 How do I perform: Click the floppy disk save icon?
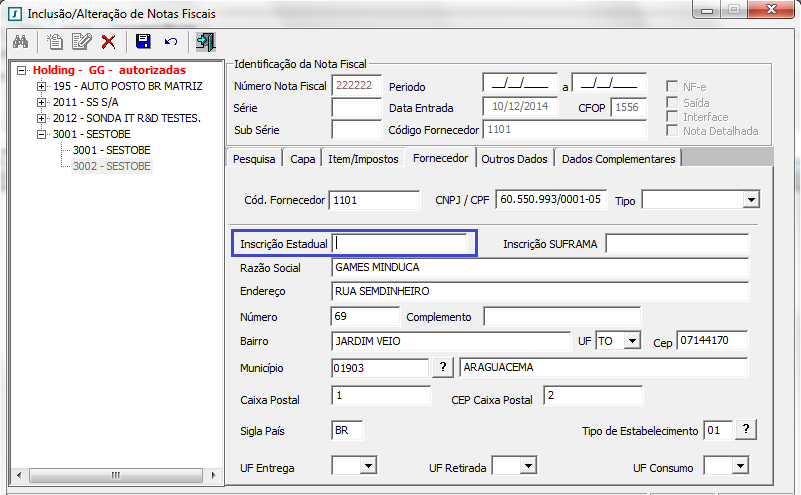click(x=143, y=42)
